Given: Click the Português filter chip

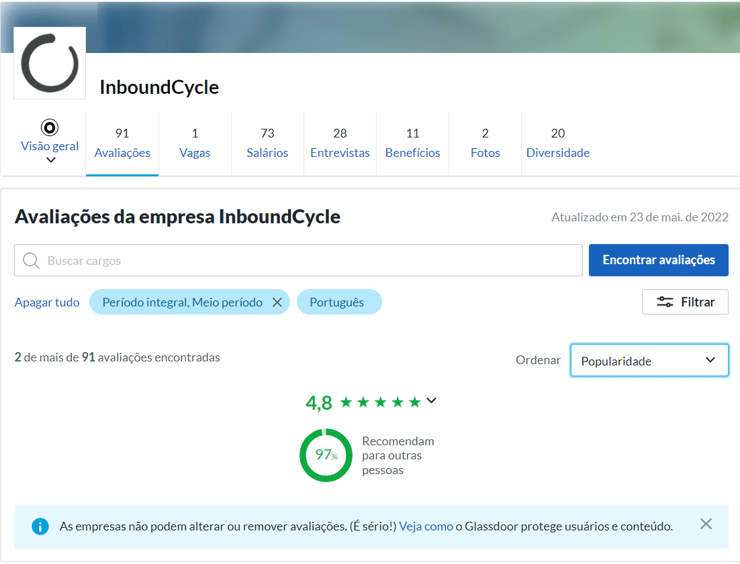Looking at the screenshot, I should pos(339,302).
